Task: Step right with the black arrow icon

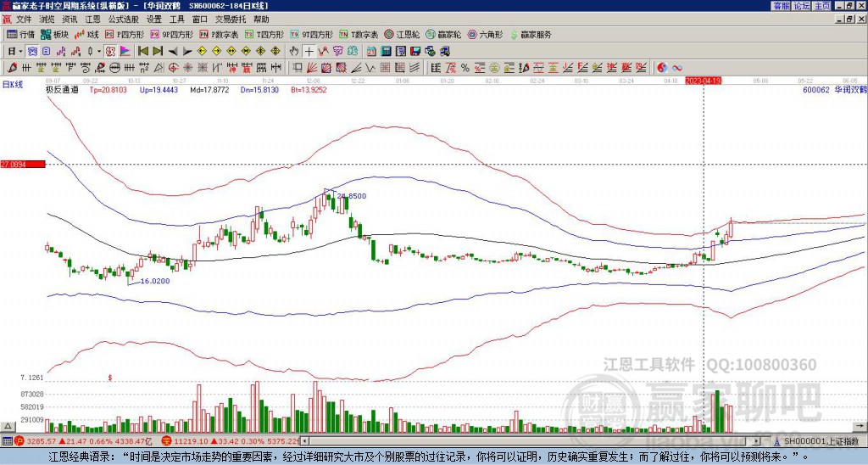Action: (x=187, y=51)
